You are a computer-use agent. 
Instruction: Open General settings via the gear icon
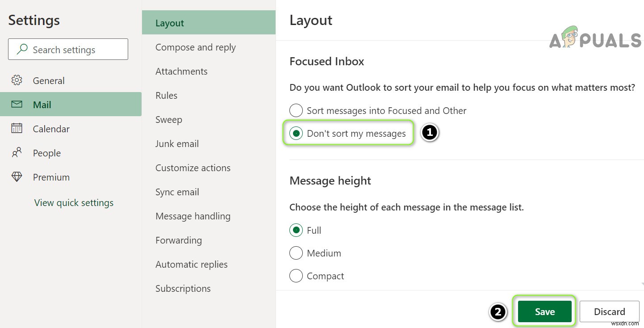17,80
